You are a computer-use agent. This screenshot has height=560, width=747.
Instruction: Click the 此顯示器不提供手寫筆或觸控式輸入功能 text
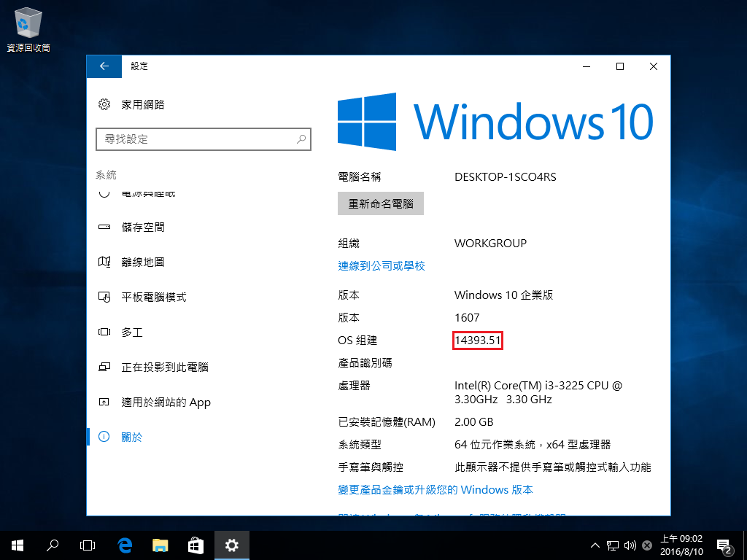point(553,467)
